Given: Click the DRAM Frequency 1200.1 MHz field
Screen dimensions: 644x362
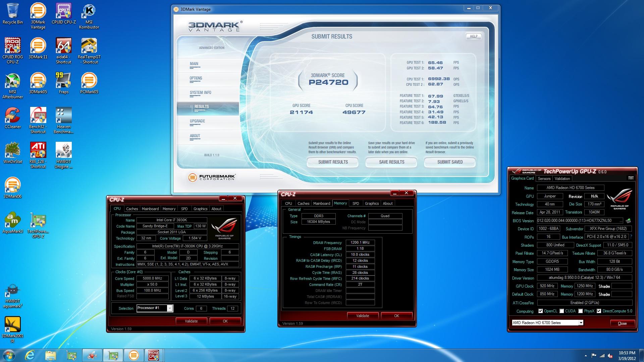Looking at the screenshot, I should (360, 242).
